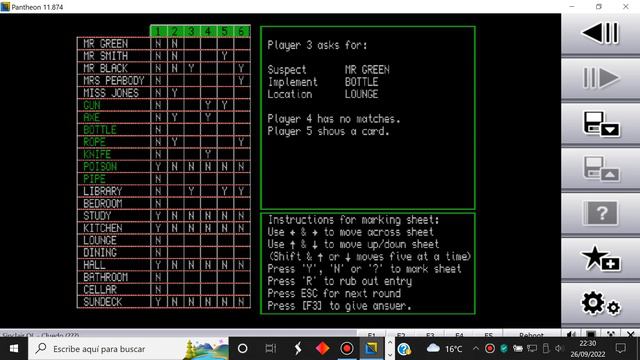The image size is (640, 360).
Task: Click the MR SMITH row label
Action: pos(106,56)
